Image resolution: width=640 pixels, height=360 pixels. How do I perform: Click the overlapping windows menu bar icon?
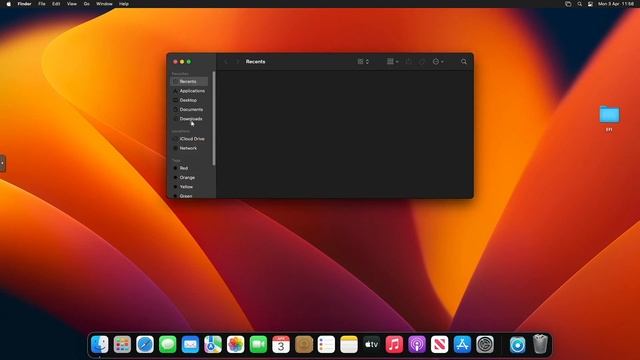coord(568,4)
